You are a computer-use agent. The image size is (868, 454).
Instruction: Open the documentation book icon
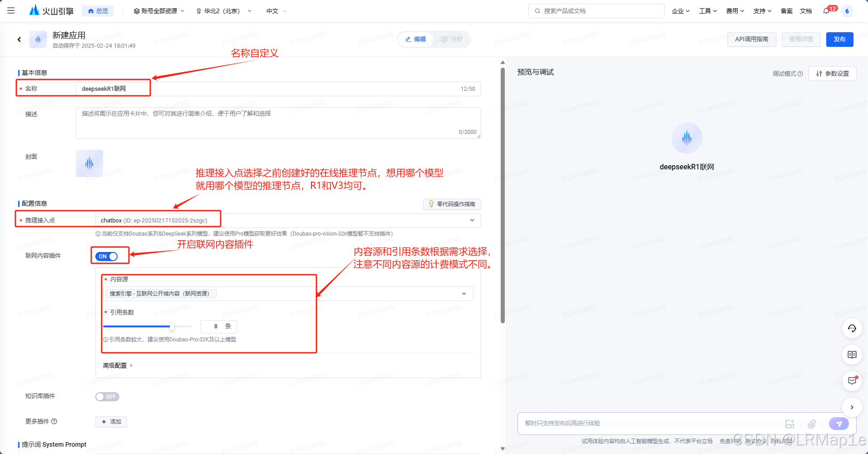pos(852,355)
